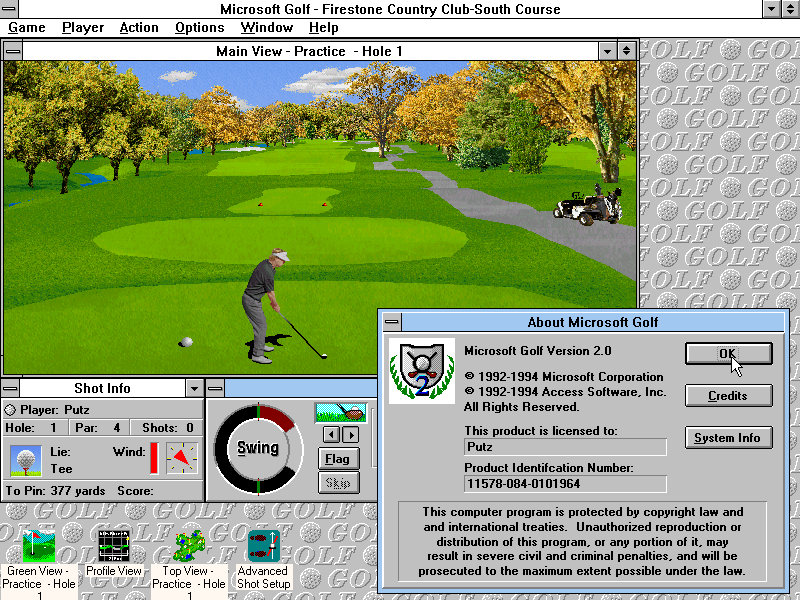Click the Microsoft Golf 2 shield logo
Image resolution: width=800 pixels, height=600 pixels.
422,371
